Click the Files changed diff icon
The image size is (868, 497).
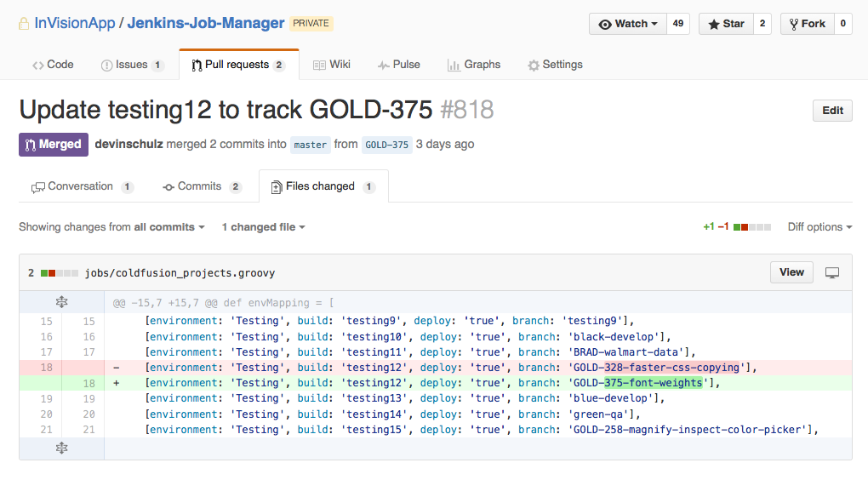277,187
